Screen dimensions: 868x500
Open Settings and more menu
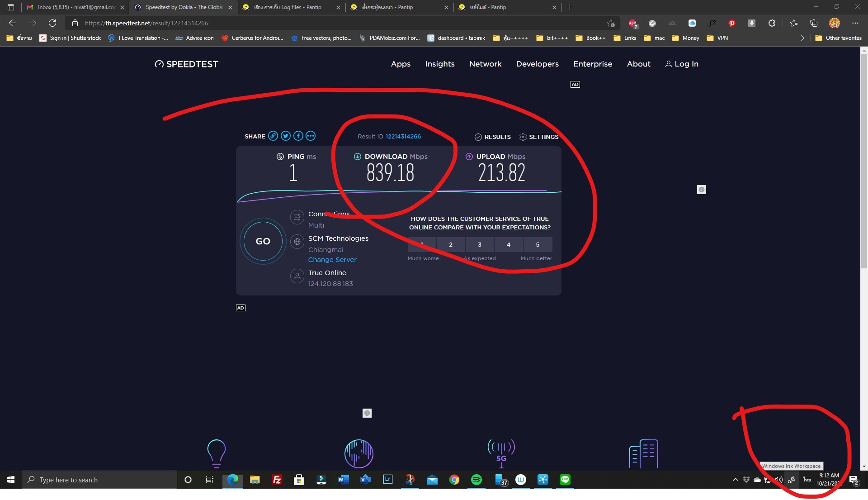pyautogui.click(x=855, y=23)
